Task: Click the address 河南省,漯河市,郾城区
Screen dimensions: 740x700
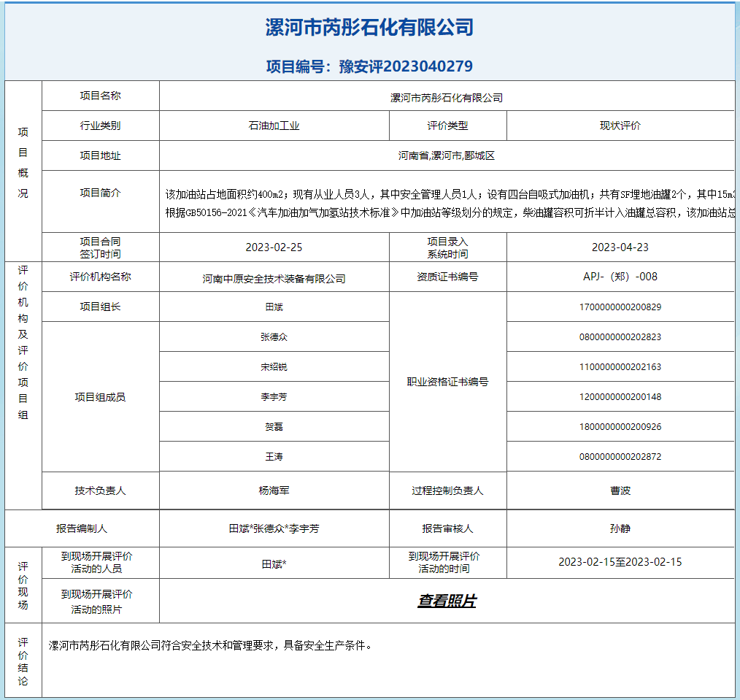Action: click(447, 155)
